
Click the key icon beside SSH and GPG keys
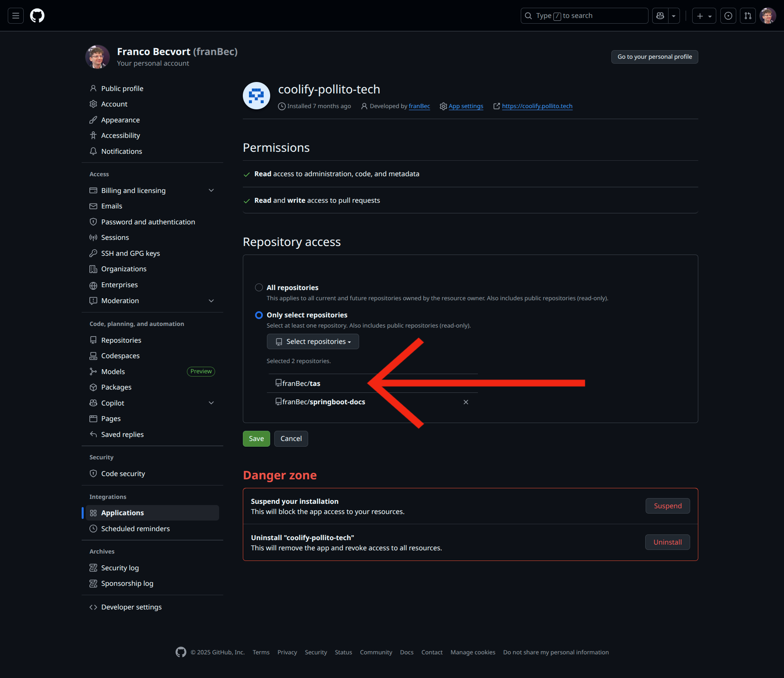pyautogui.click(x=93, y=253)
